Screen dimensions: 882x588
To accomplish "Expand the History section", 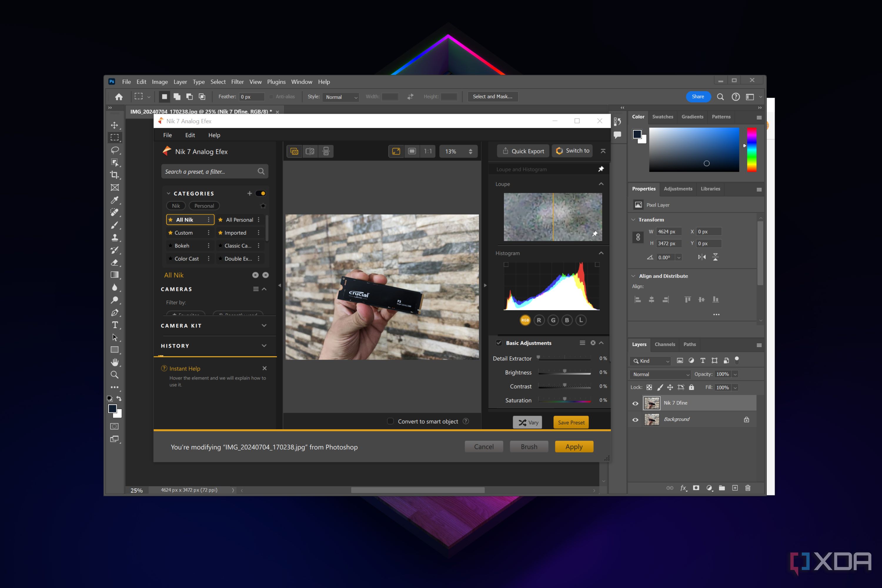I will pos(264,346).
